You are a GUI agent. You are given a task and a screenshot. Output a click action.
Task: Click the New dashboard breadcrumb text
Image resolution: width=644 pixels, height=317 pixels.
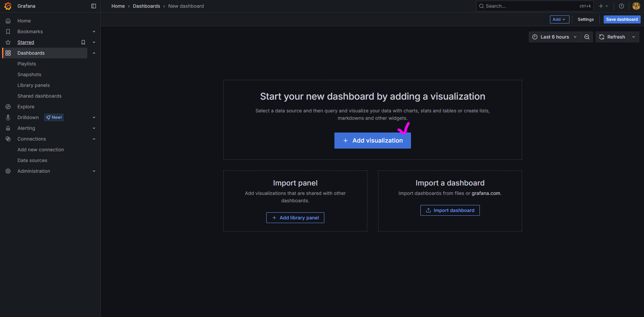click(186, 6)
